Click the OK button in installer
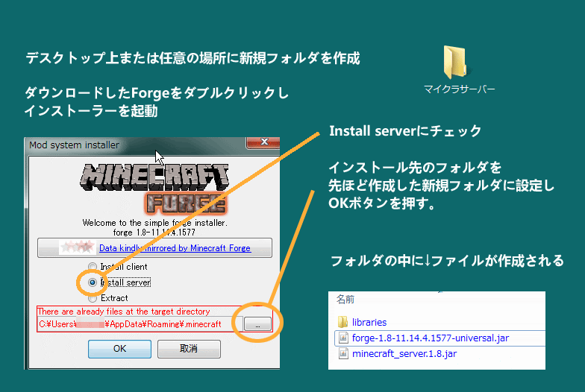The width and height of the screenshot is (585, 392). click(x=119, y=349)
